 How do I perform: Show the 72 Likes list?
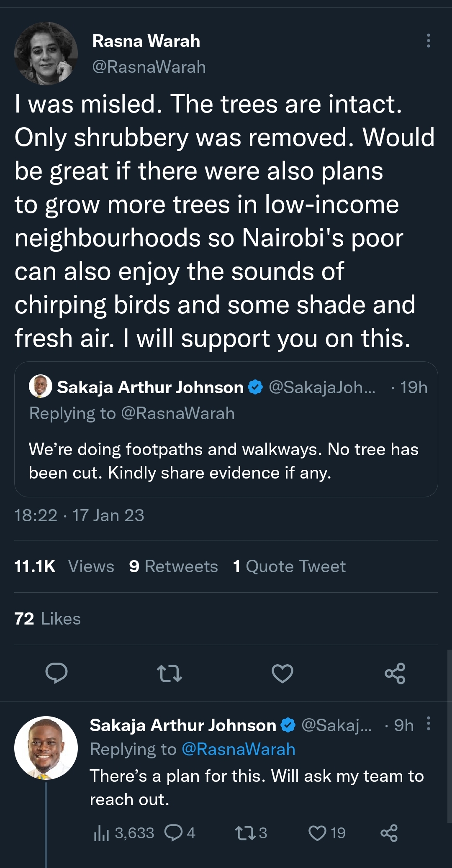pos(48,619)
